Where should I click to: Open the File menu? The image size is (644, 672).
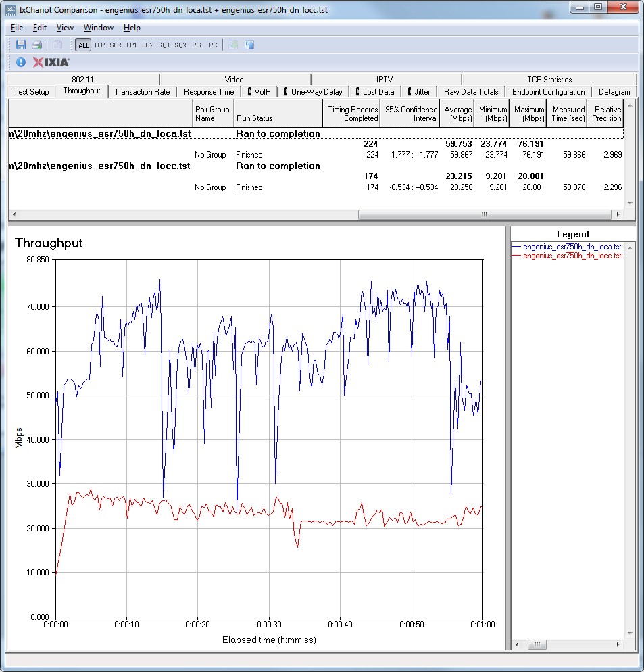coord(17,28)
